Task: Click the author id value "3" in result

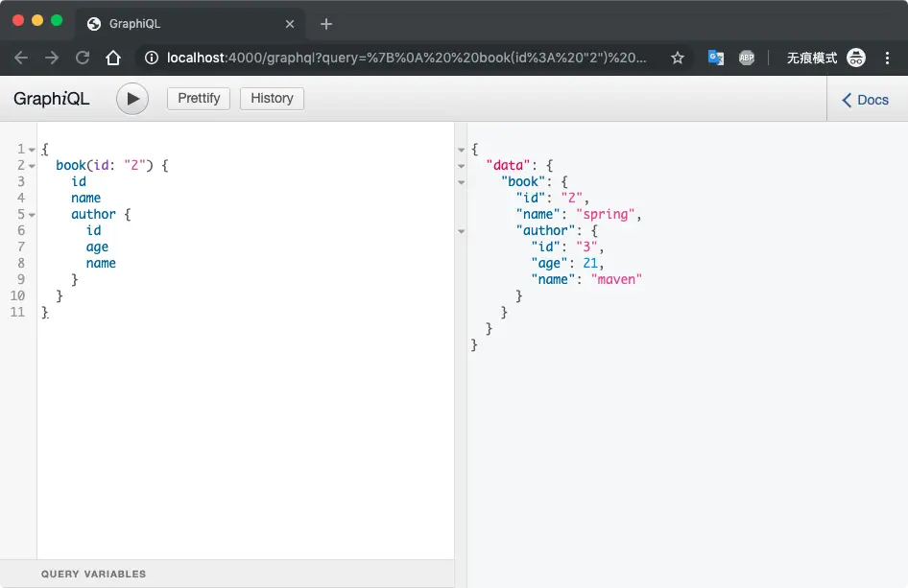Action: click(x=586, y=247)
